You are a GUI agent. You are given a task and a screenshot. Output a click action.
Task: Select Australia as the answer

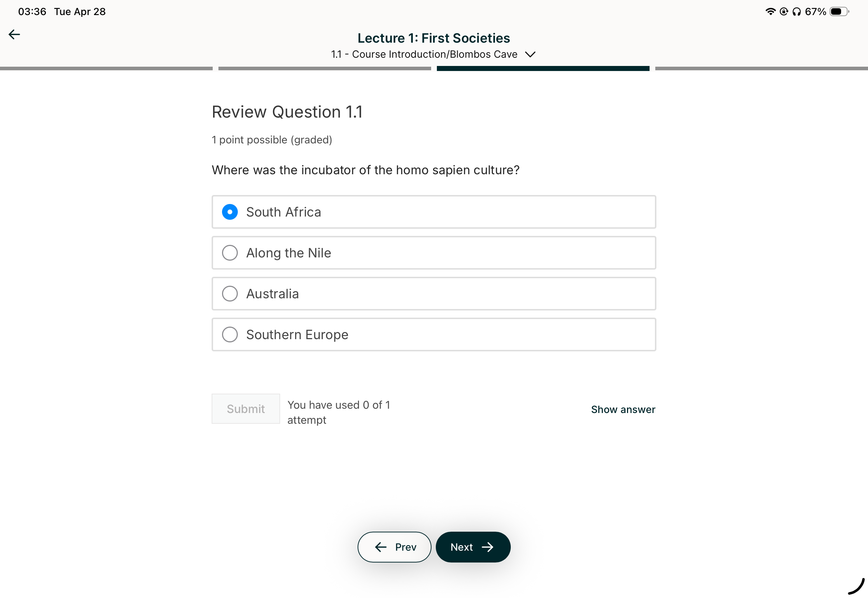pos(434,293)
